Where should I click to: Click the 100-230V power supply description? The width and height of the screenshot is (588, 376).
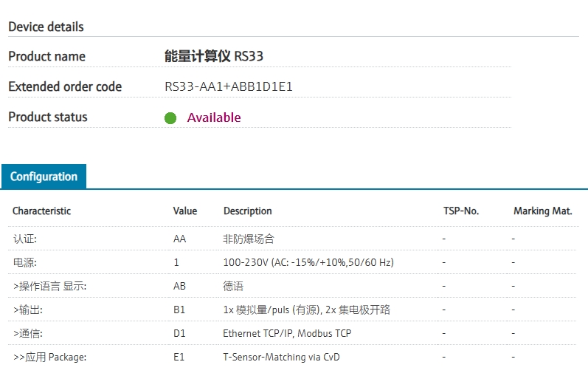(308, 262)
